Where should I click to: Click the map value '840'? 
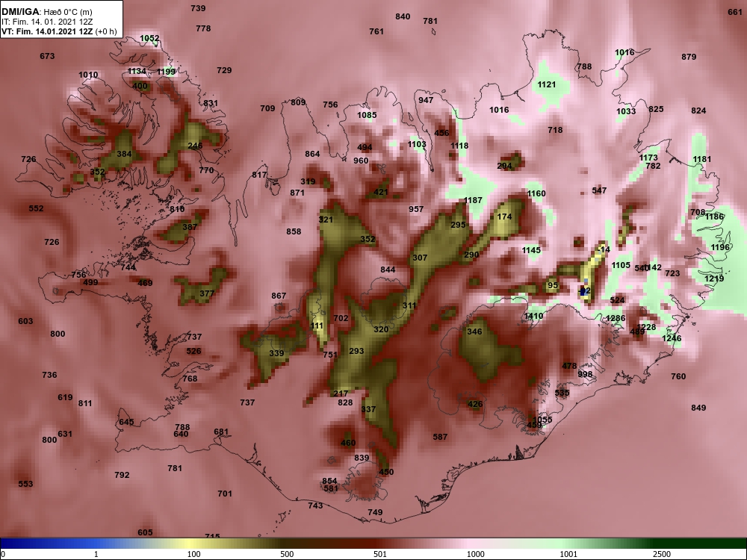click(403, 16)
